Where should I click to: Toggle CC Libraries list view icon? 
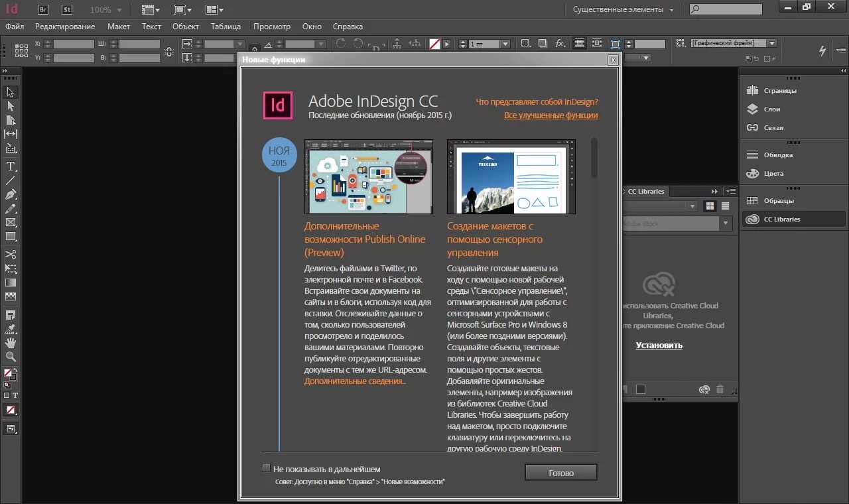point(725,206)
